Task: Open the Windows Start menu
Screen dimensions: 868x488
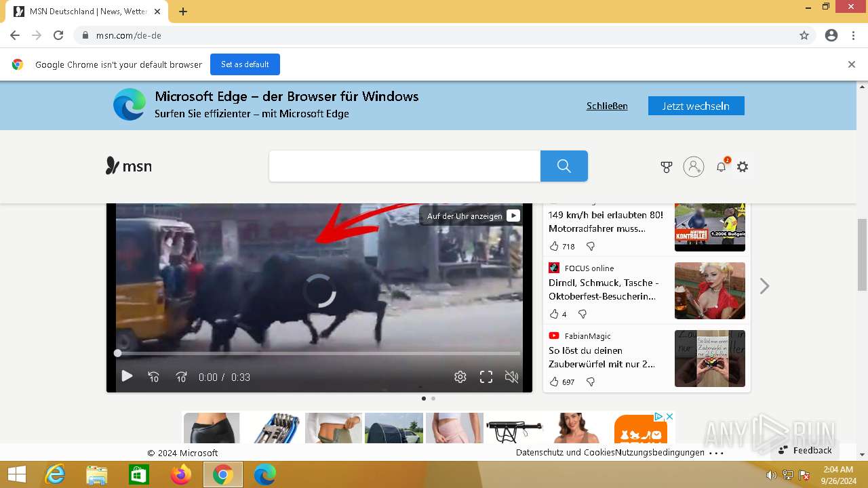Action: coord(16,475)
